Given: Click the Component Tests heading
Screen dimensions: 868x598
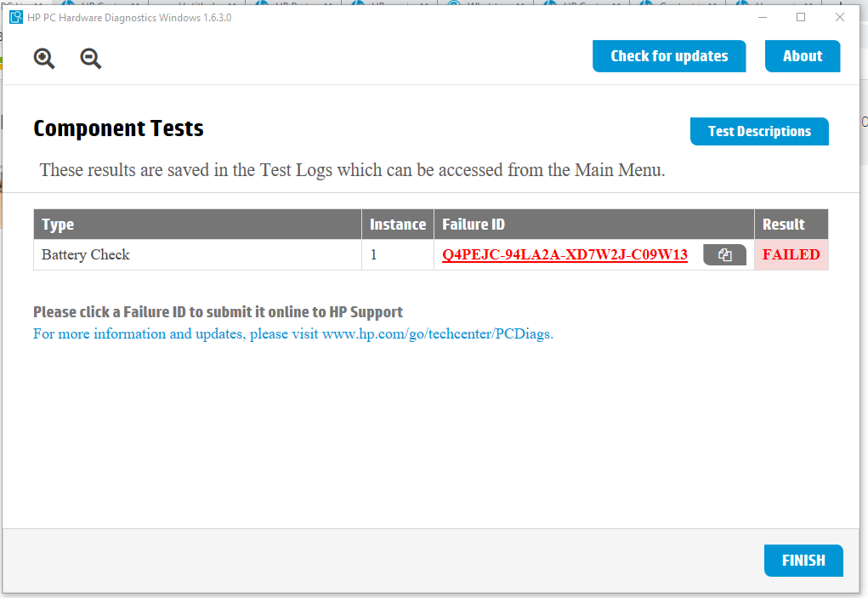Looking at the screenshot, I should [x=118, y=128].
